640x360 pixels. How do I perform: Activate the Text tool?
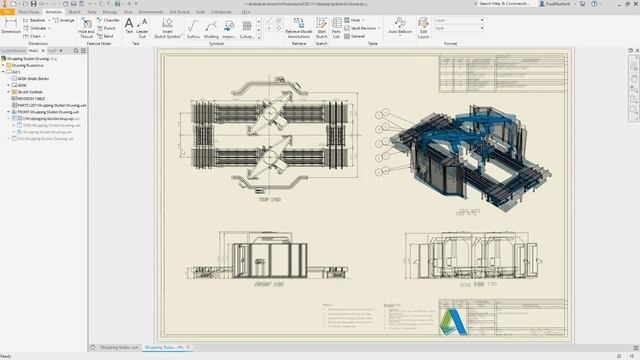[129, 26]
